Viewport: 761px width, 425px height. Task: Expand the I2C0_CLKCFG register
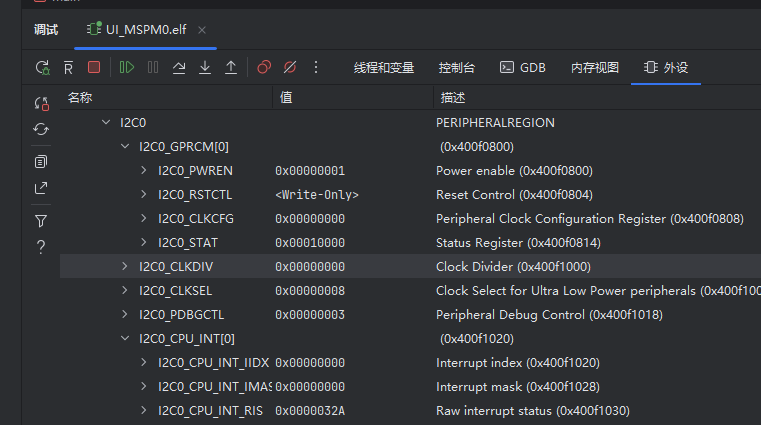click(144, 218)
